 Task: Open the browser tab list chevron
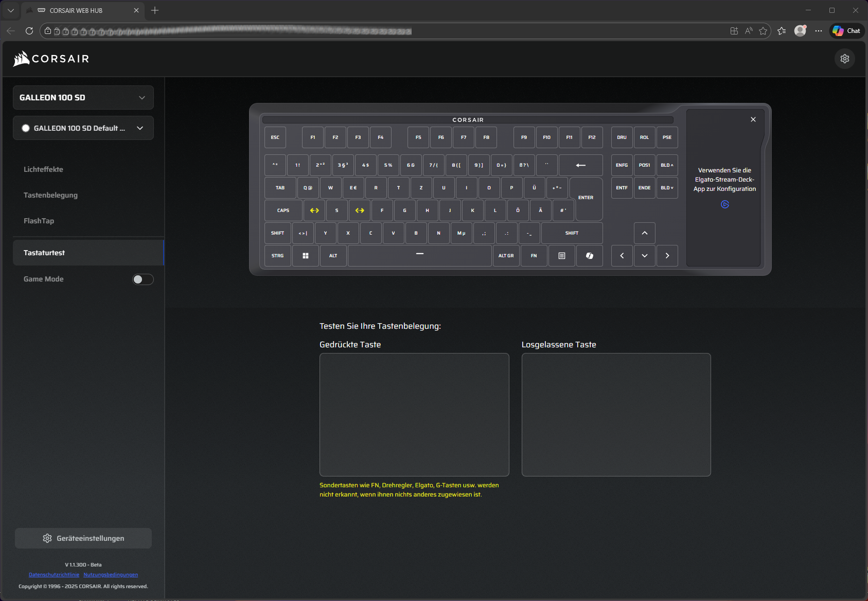[11, 10]
